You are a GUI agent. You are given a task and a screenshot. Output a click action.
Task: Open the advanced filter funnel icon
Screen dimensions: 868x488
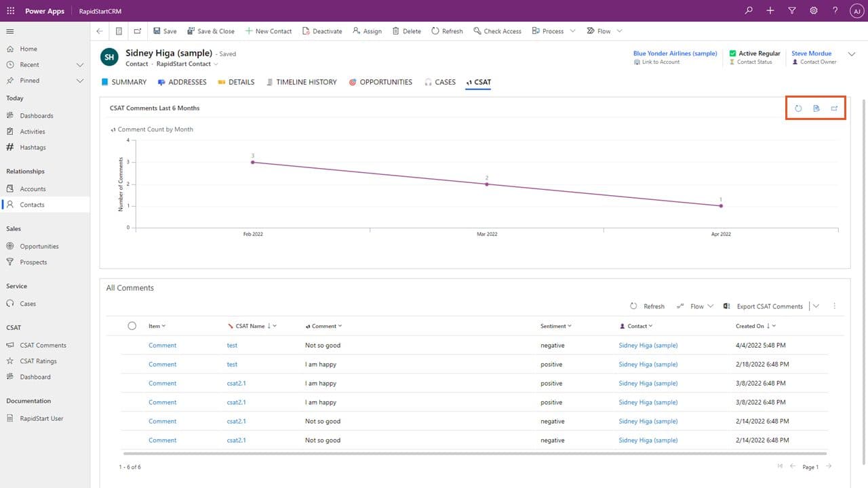(792, 11)
